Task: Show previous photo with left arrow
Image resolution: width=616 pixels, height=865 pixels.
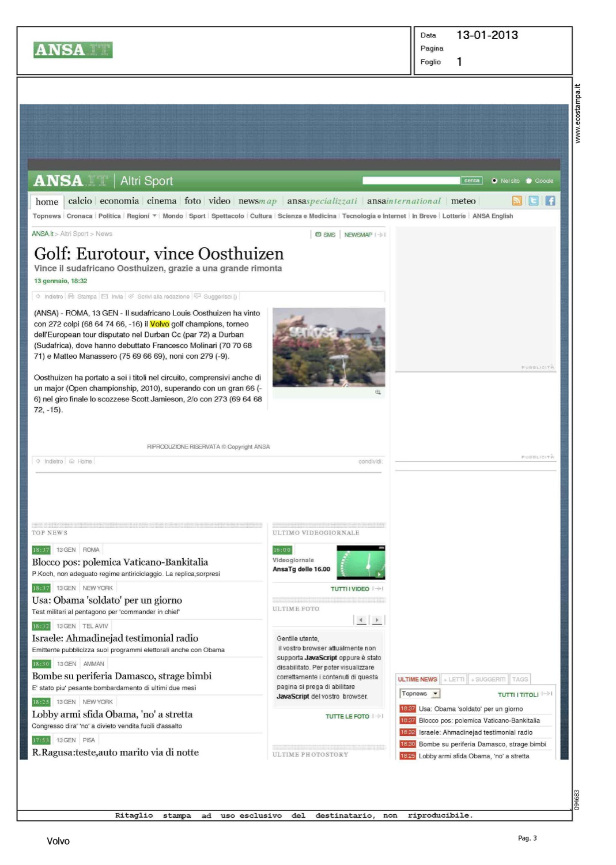Action: pyautogui.click(x=361, y=620)
